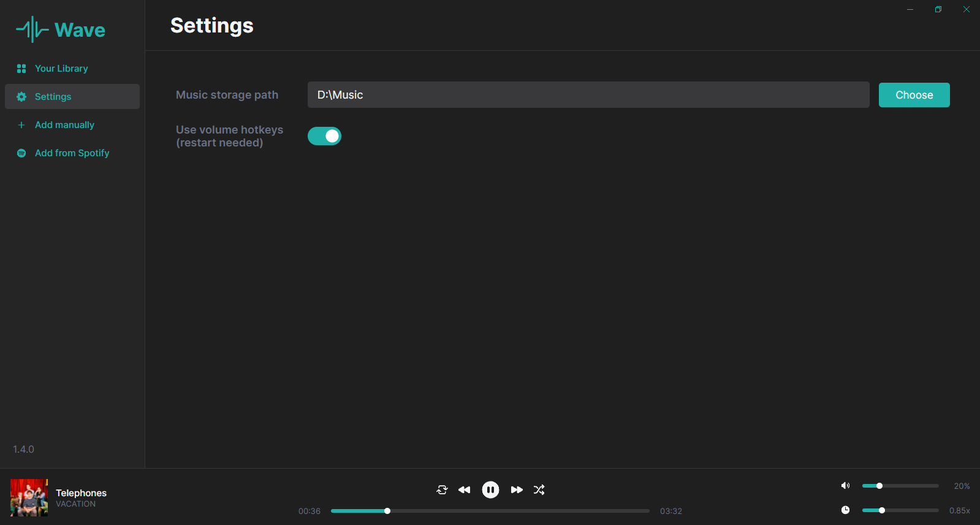The image size is (980, 525).
Task: Click the Music storage path input field
Action: click(588, 95)
